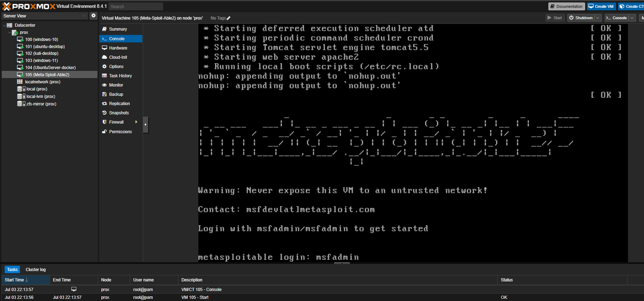Screen dimensions: 644x301
Task: Open the Documentation link
Action: click(566, 6)
